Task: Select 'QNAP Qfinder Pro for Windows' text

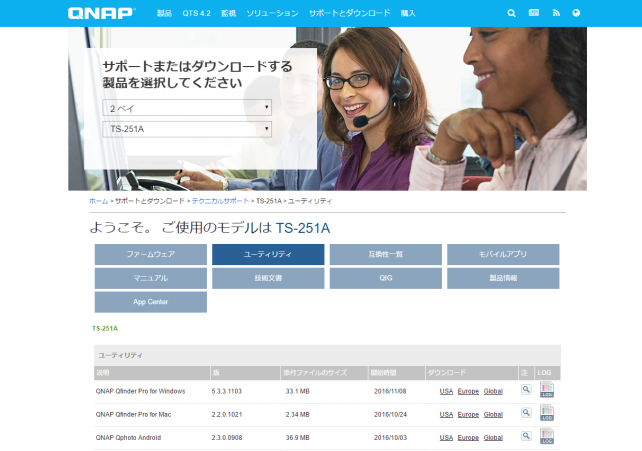Action: [x=140, y=391]
